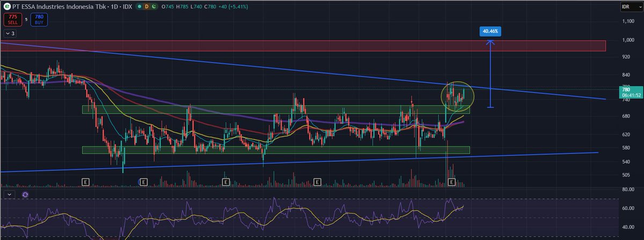Open the fourth E earnings marker from left

317,182
